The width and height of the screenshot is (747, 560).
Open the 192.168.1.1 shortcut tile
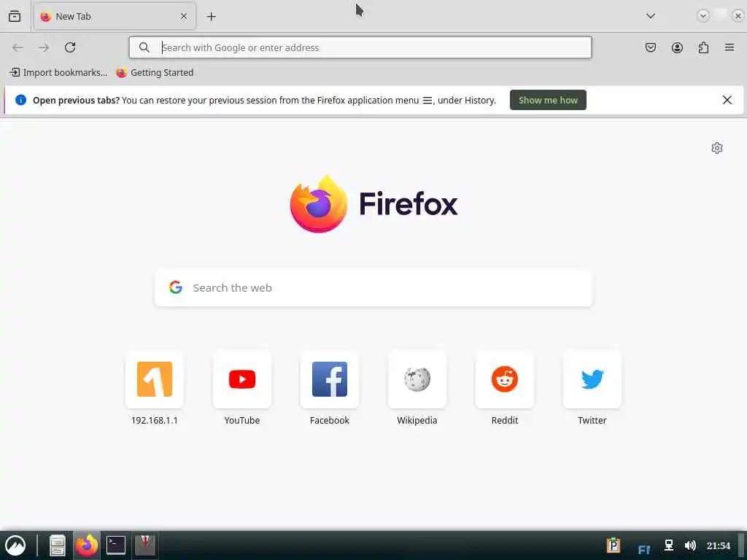pyautogui.click(x=155, y=379)
